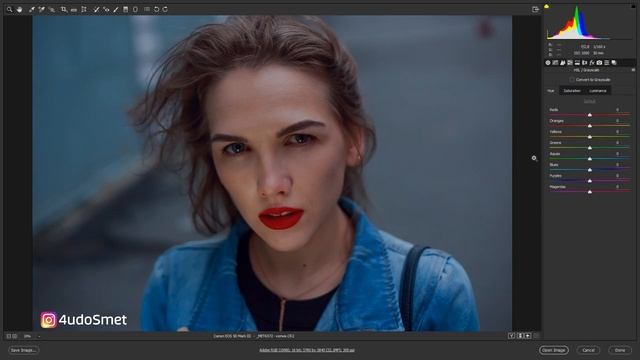Select the Crop tool

click(x=64, y=9)
